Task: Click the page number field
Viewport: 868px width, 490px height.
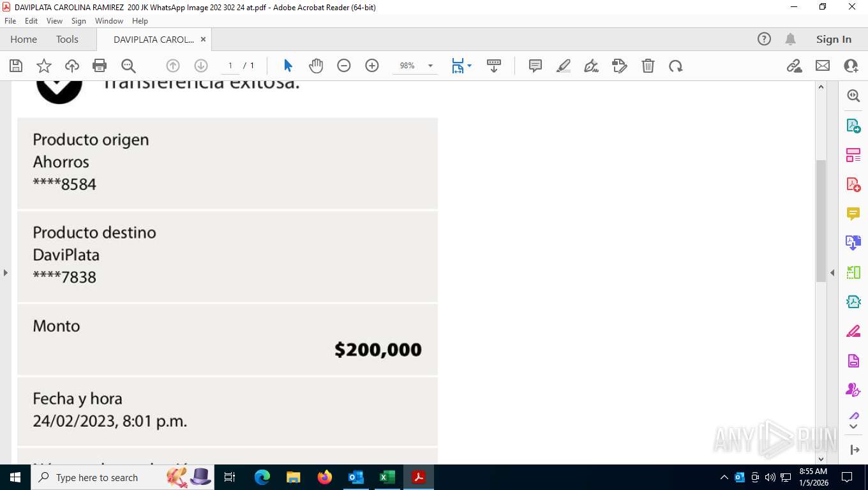Action: point(230,66)
